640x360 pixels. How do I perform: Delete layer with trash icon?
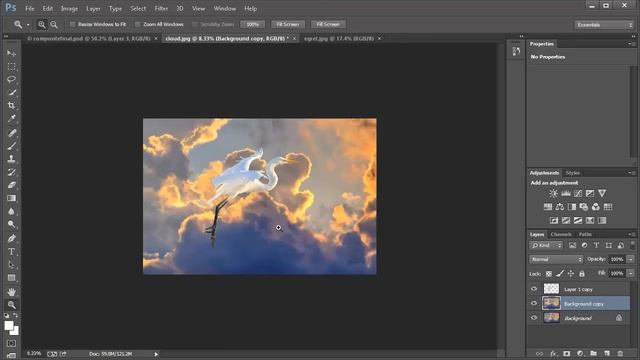tap(620, 353)
